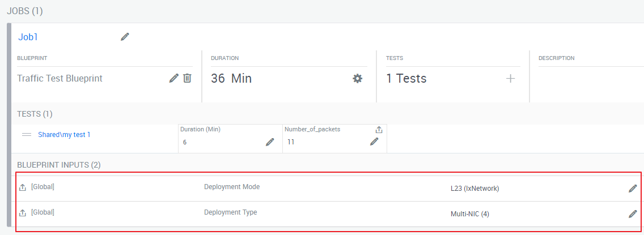644x235 pixels.
Task: Add a test with the plus icon
Action: (x=510, y=79)
